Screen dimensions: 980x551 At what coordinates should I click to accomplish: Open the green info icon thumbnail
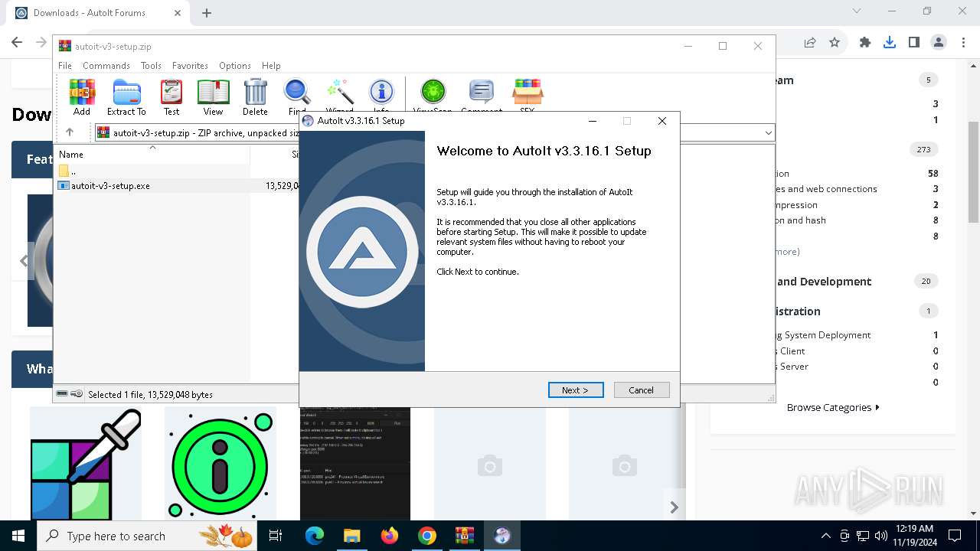pyautogui.click(x=220, y=464)
